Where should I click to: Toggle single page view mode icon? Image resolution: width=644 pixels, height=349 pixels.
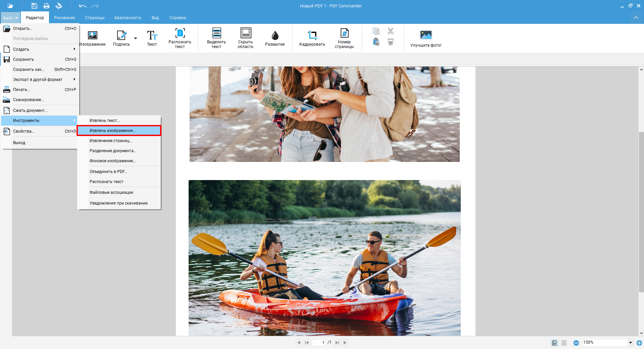click(x=554, y=343)
